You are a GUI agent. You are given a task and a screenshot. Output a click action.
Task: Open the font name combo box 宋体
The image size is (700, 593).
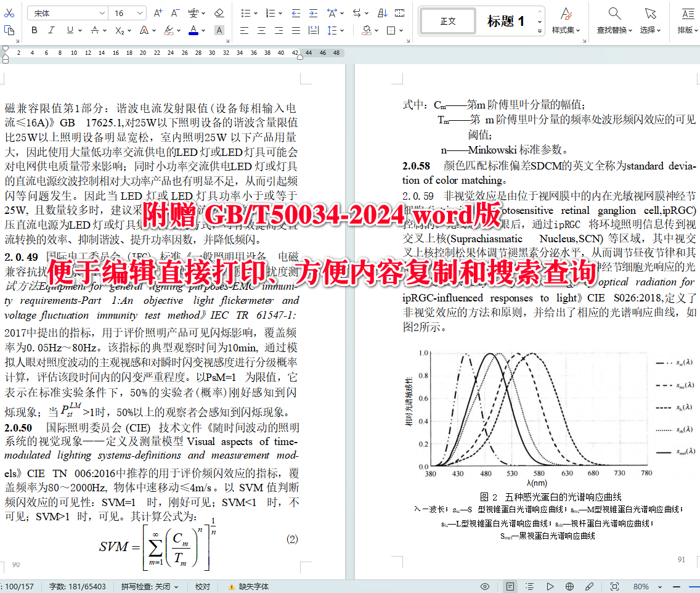point(67,14)
